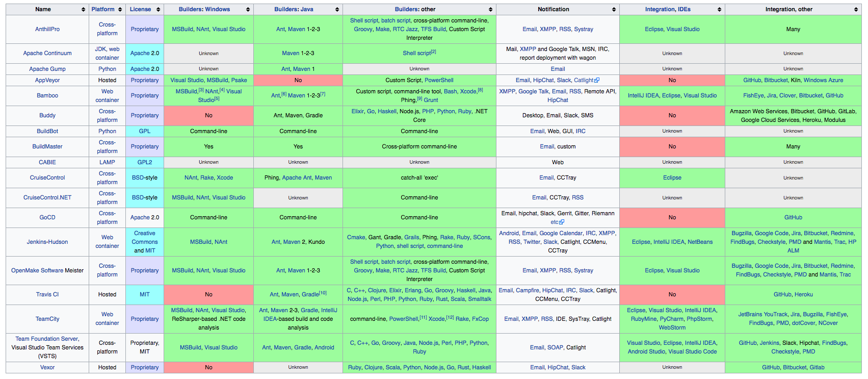Viewport: 868px width, 379px height.
Task: Sort table by the Name column arrows
Action: pos(83,10)
